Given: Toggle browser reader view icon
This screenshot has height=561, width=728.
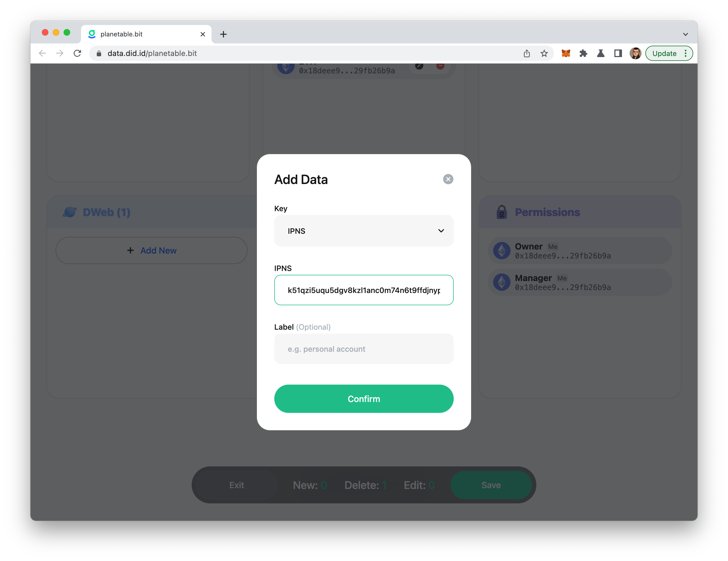Looking at the screenshot, I should coord(618,53).
